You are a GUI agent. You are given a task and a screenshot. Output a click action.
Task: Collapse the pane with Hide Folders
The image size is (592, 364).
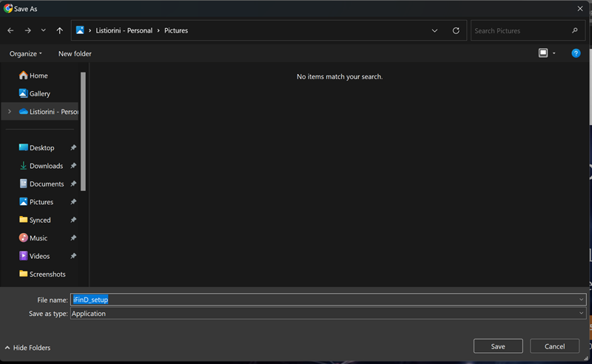tap(27, 348)
